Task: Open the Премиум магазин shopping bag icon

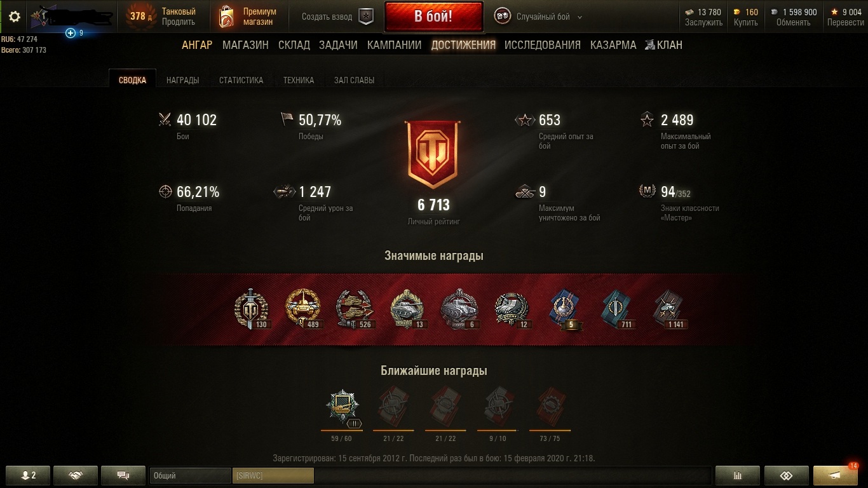Action: click(226, 17)
